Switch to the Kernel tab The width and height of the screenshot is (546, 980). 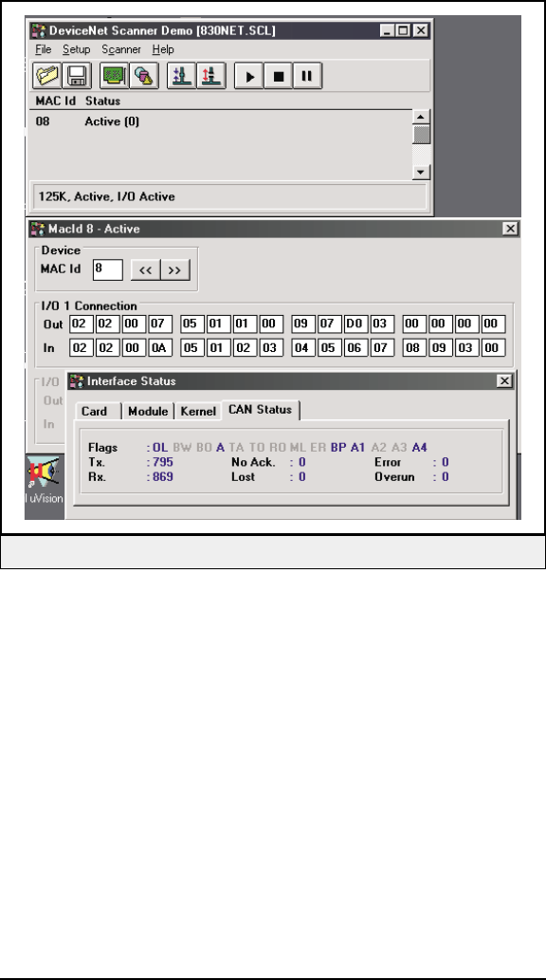[198, 411]
